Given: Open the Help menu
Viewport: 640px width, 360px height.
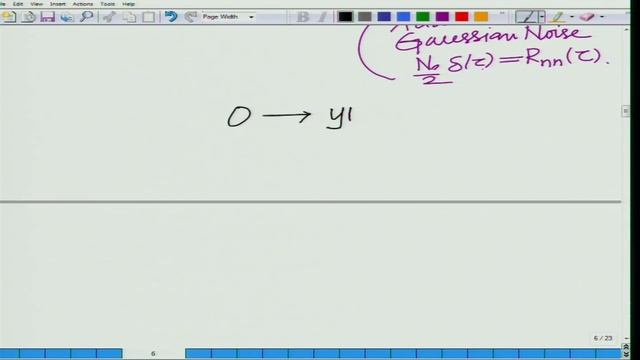Looking at the screenshot, I should tap(128, 4).
